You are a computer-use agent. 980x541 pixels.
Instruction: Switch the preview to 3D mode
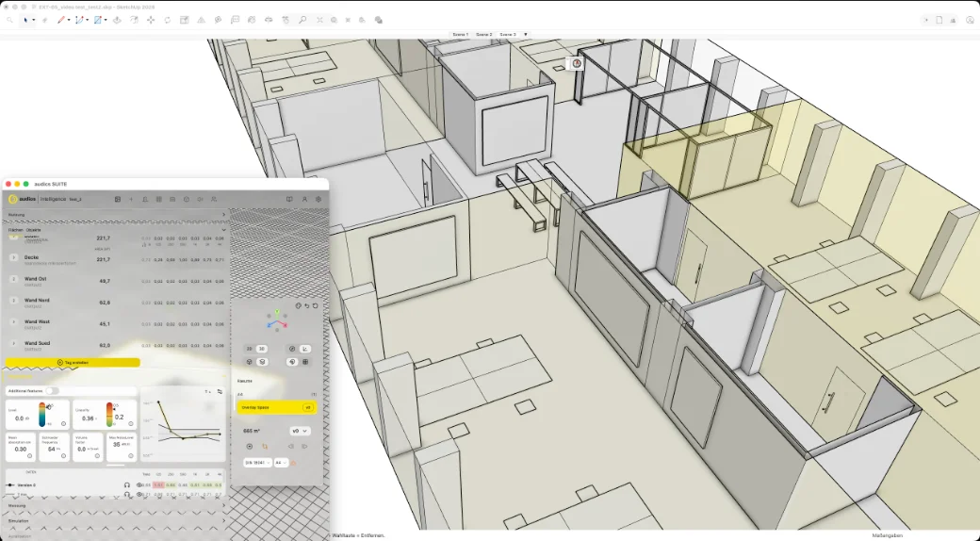pyautogui.click(x=262, y=349)
